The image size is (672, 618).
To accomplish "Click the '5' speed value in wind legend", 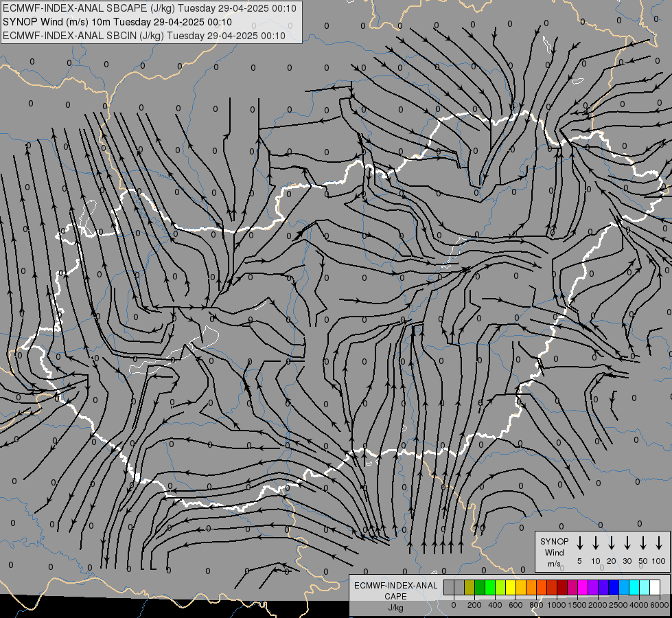I will [x=579, y=561].
